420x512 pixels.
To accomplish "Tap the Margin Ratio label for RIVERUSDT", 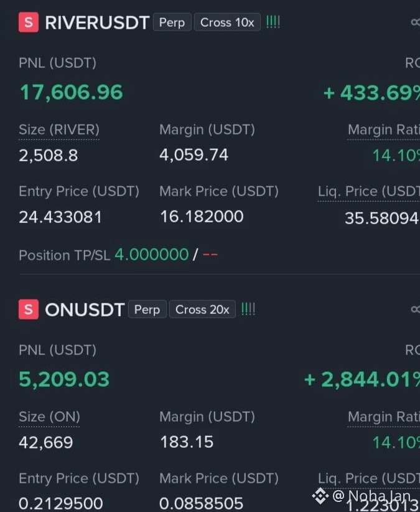I will click(x=384, y=130).
